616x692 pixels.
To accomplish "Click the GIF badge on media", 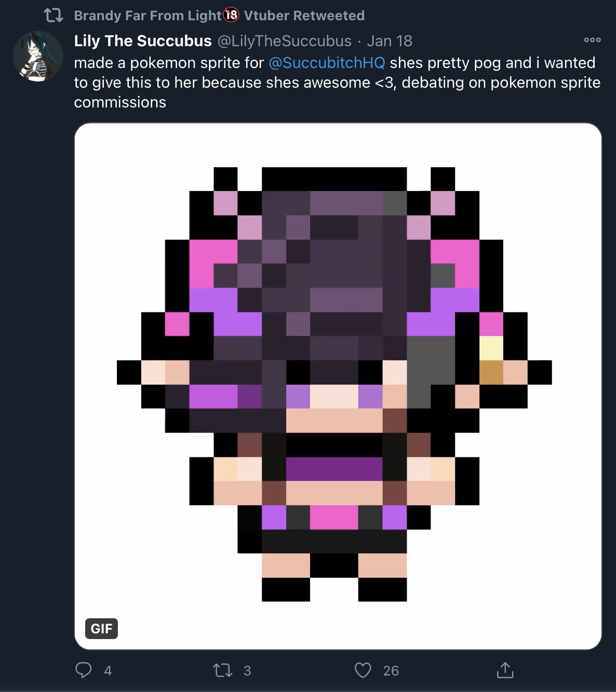I will (101, 629).
